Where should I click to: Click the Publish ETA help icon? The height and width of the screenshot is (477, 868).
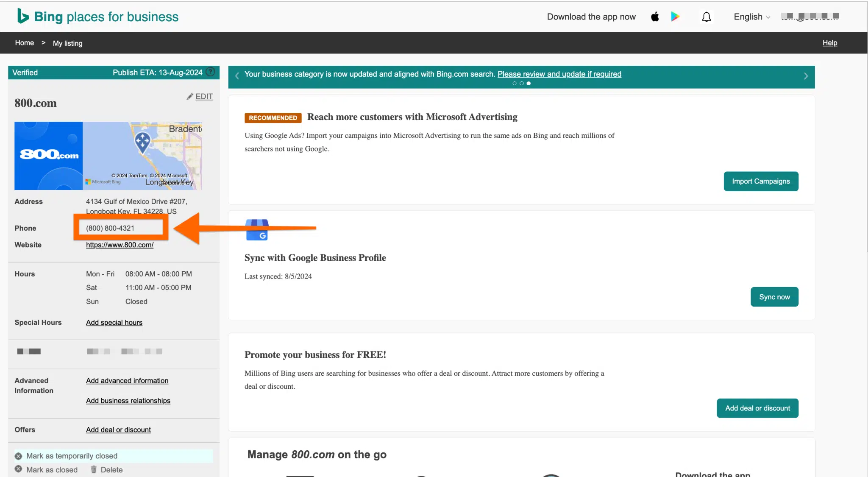210,72
